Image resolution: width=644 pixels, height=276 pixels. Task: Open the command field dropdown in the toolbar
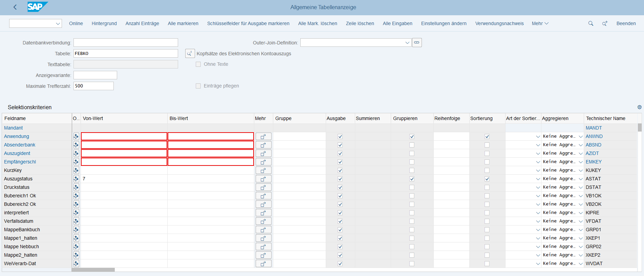[58, 23]
